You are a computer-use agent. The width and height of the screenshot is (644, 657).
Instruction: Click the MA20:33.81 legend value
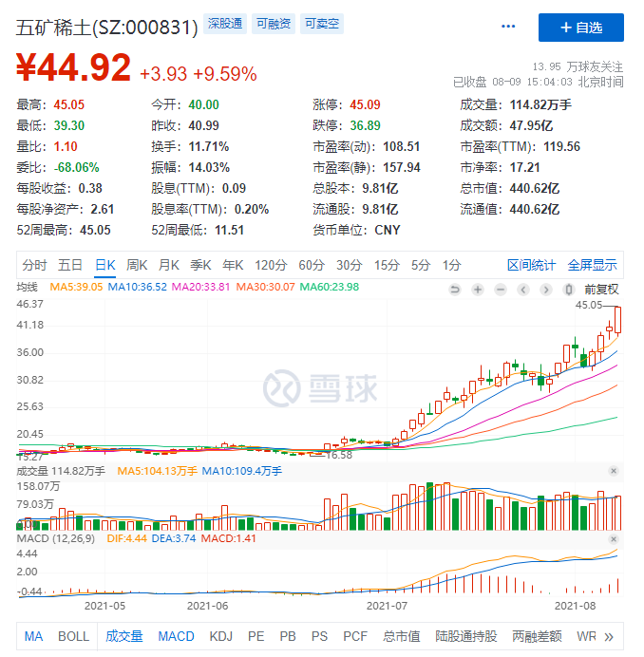pos(200,287)
